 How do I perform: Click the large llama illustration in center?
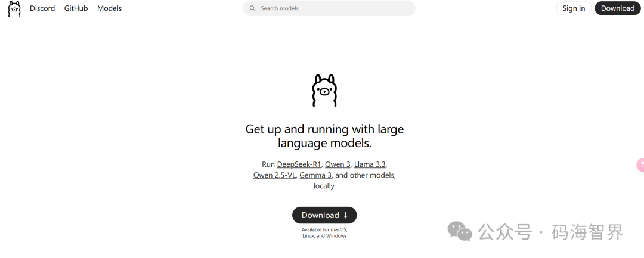point(324,90)
